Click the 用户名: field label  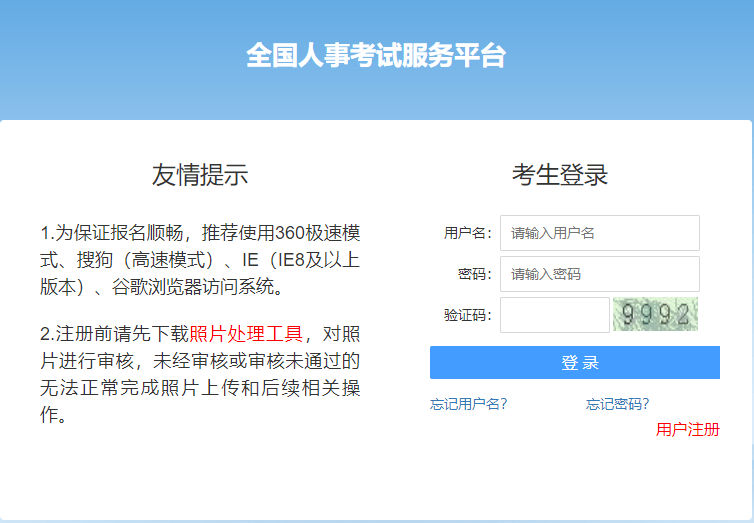pos(467,233)
